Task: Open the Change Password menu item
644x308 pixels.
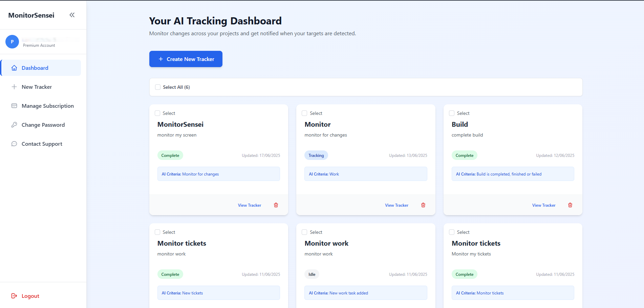Action: [41, 125]
